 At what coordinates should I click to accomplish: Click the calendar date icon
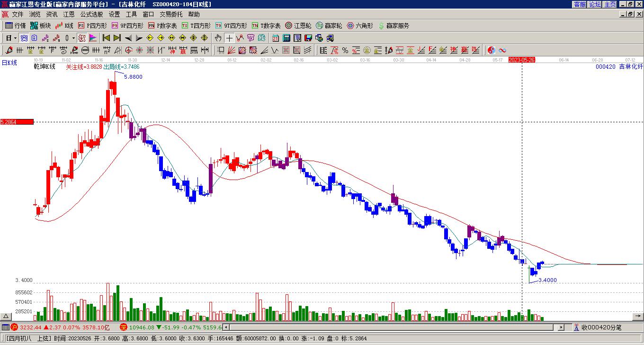(276, 38)
